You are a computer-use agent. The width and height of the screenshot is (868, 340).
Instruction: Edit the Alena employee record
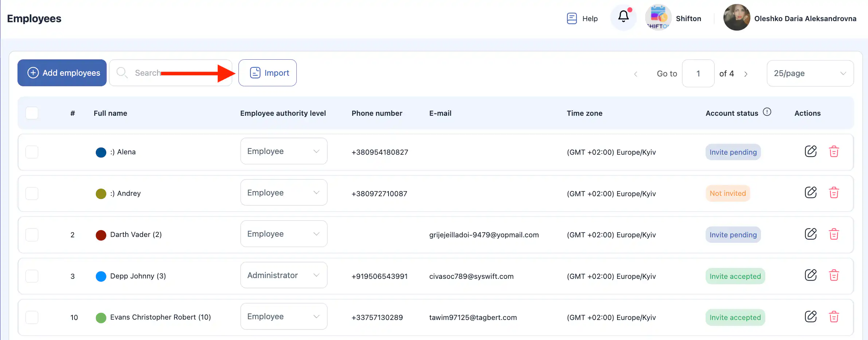click(x=810, y=151)
